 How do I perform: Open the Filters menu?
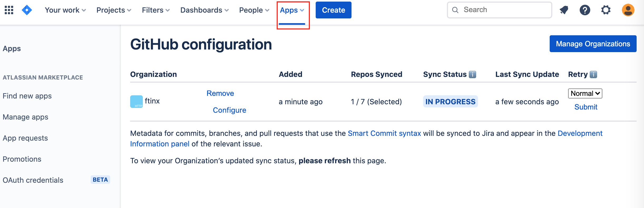pyautogui.click(x=156, y=10)
